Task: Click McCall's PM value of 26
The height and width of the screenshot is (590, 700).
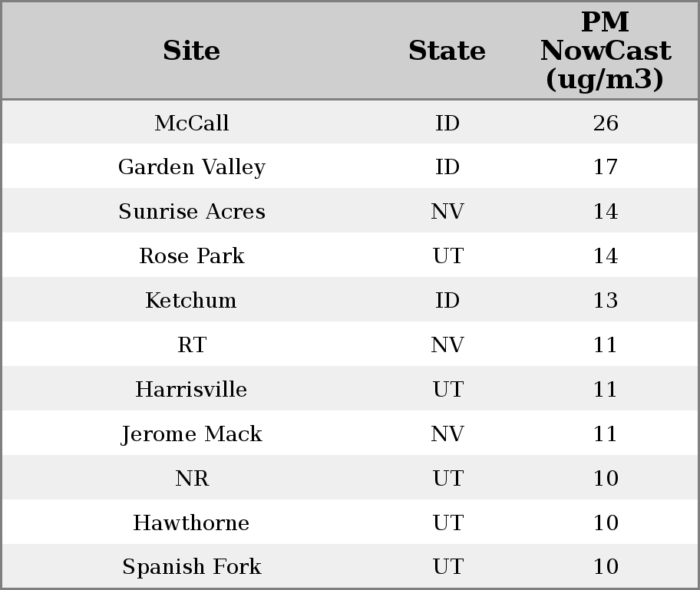Action: [605, 123]
